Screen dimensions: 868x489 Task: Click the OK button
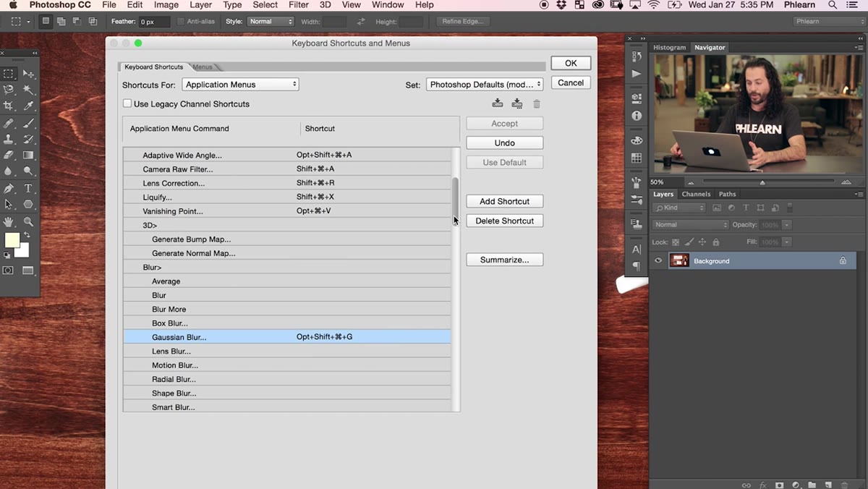(571, 63)
